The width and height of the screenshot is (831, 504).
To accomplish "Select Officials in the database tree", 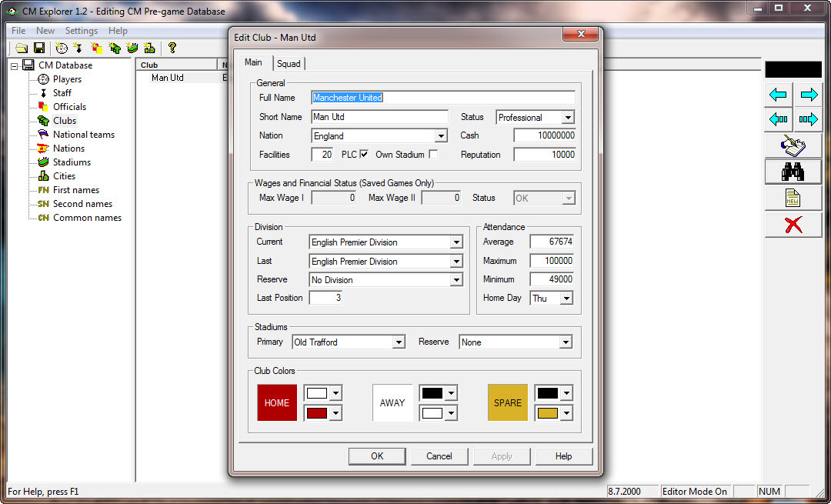I will point(69,106).
